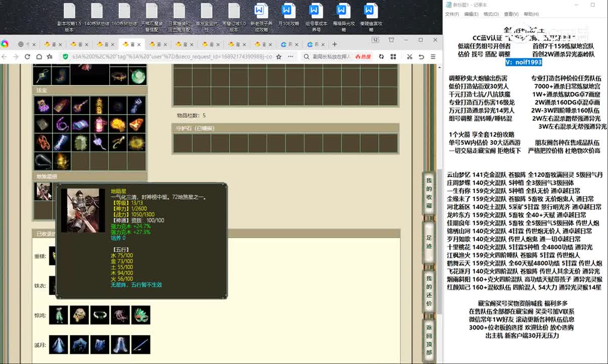608x364 pixels.
Task: Click the 地煞星册 warrior portrait thumbnail
Action: [43, 191]
